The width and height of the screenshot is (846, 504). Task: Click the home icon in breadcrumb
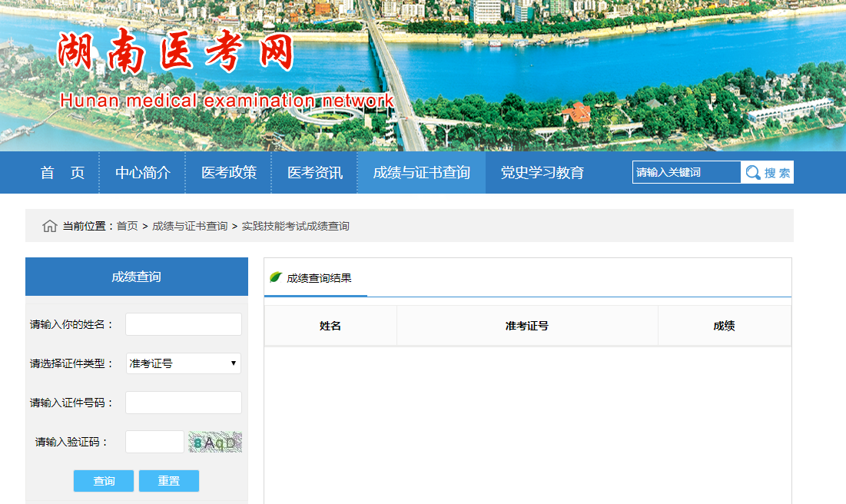[x=50, y=226]
